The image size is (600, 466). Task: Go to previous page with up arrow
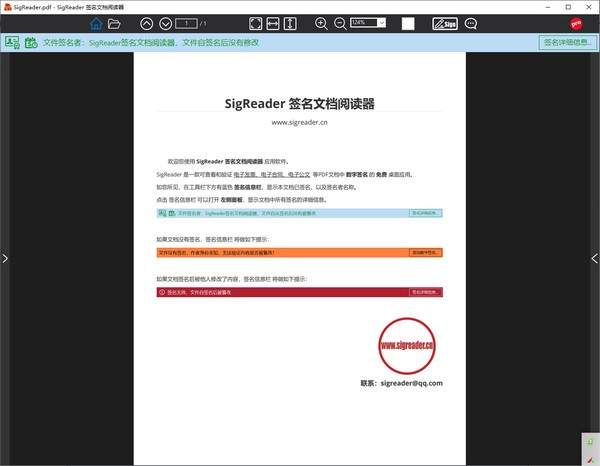click(x=147, y=23)
